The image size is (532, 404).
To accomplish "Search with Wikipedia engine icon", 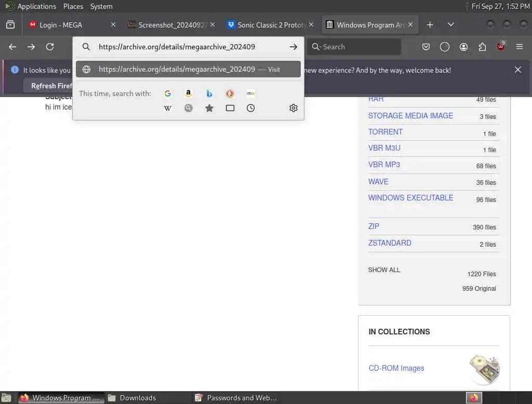I will coord(168,108).
